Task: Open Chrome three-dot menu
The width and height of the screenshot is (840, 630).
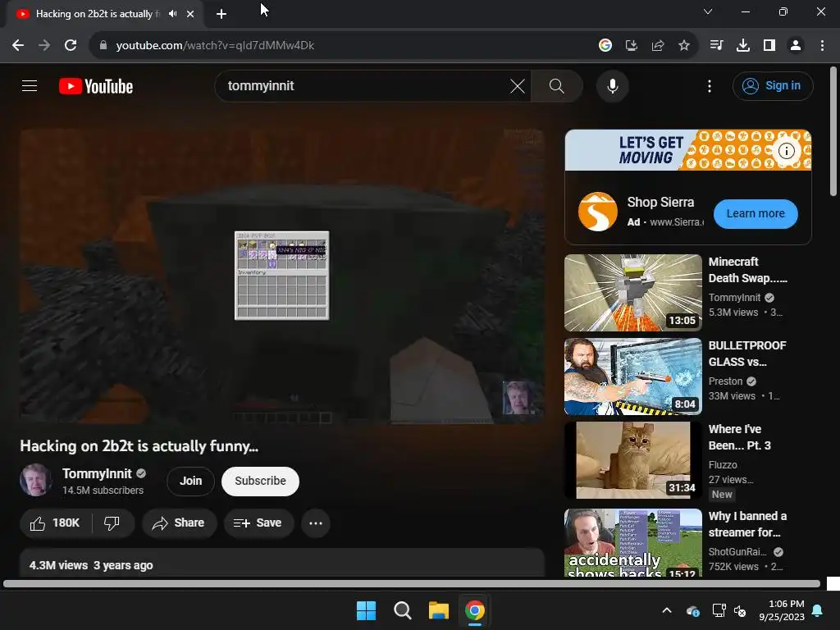Action: click(x=822, y=46)
